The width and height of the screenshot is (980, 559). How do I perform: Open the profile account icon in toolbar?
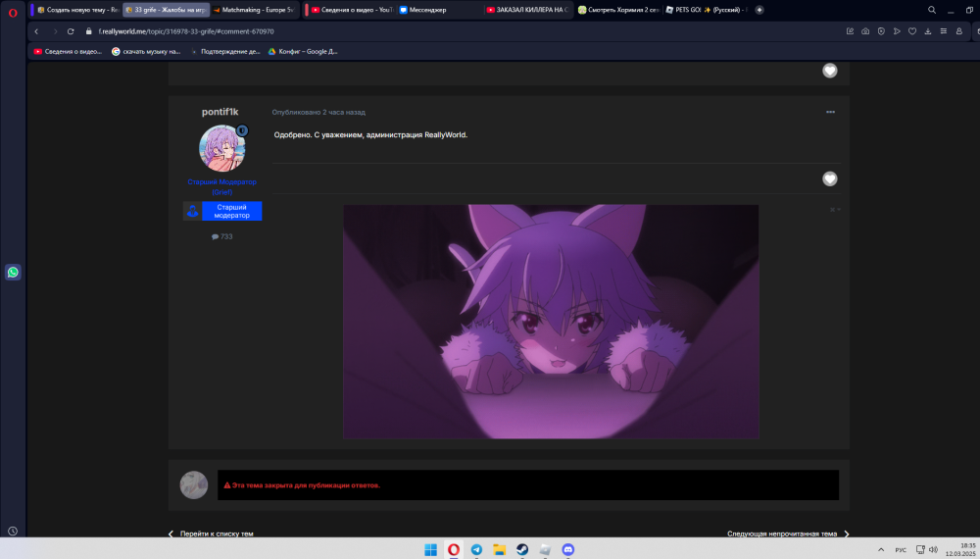959,31
